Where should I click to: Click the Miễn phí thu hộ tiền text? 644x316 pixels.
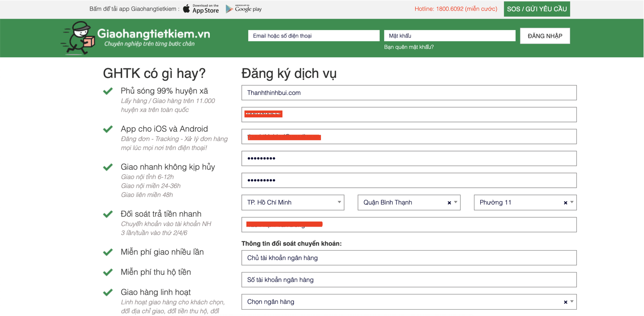156,273
